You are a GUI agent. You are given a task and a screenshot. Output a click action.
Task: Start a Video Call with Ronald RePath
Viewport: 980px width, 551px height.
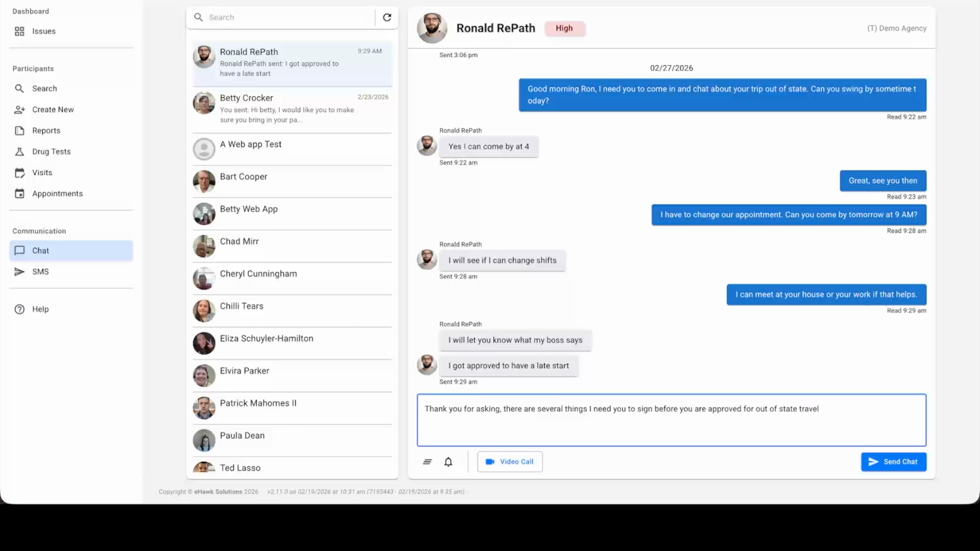(x=509, y=461)
